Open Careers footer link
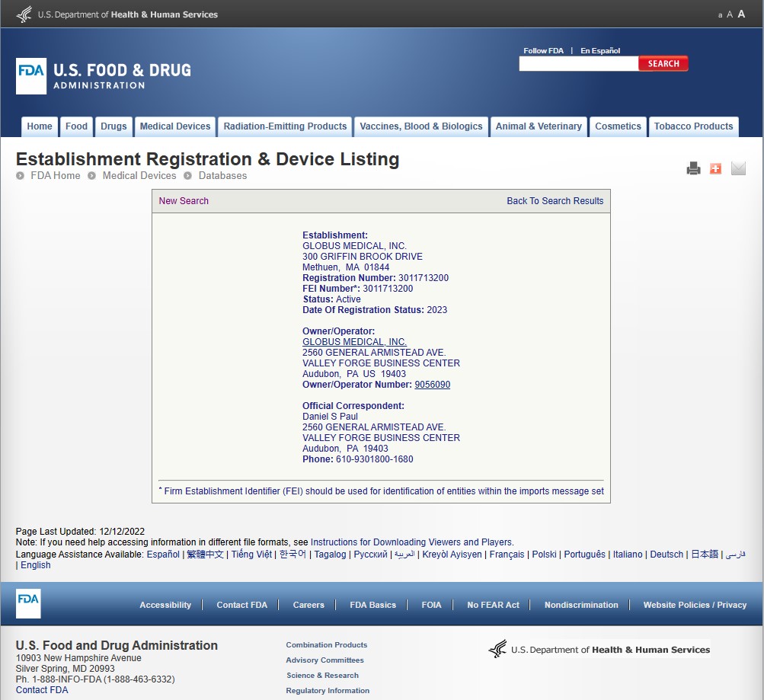The width and height of the screenshot is (764, 700). coord(308,605)
